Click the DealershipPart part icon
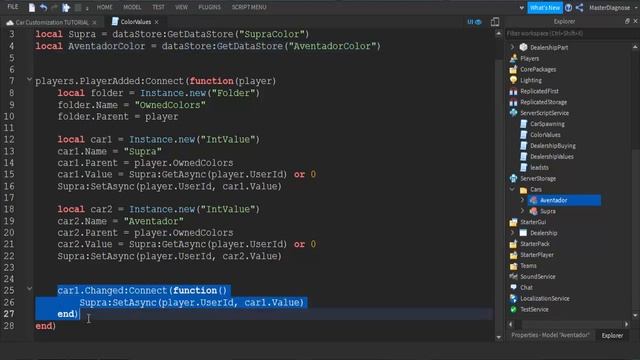Viewport: 640px width, 360px height. (x=523, y=47)
